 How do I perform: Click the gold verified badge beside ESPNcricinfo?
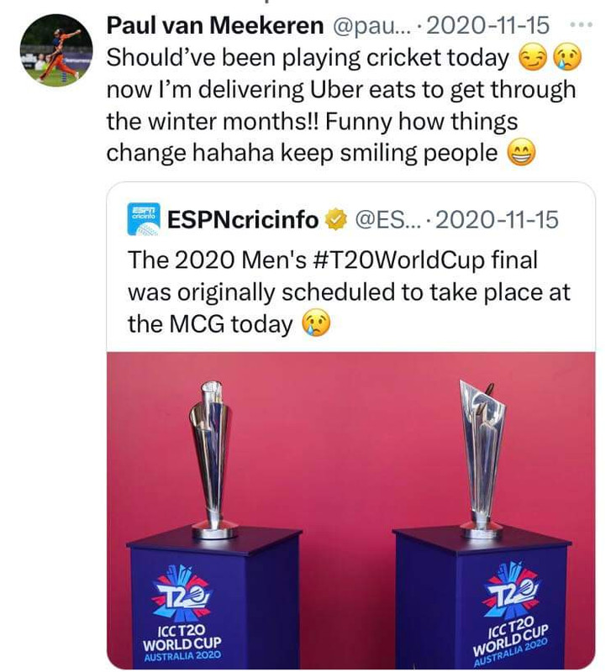point(336,219)
